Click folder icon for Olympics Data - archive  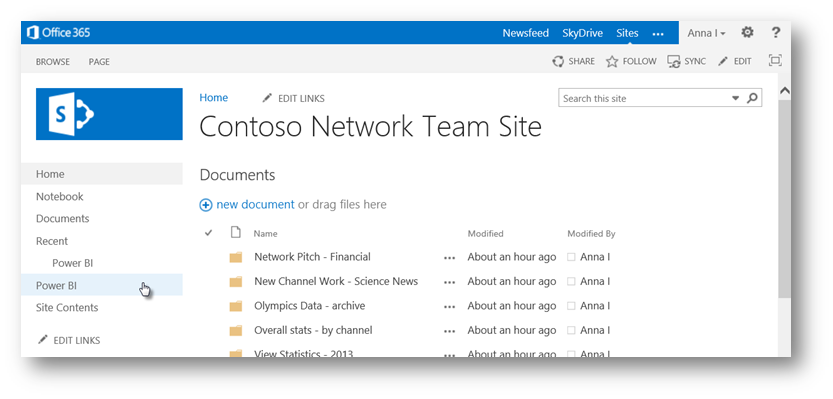236,306
